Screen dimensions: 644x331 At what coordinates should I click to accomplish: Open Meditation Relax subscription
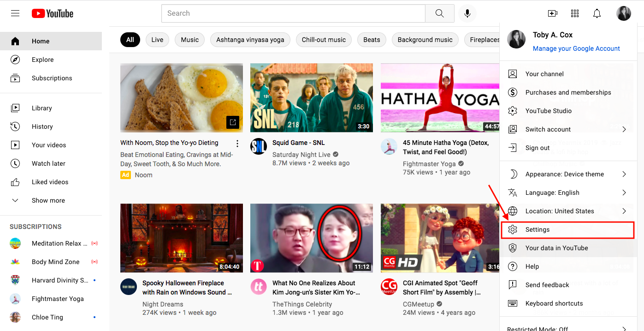[51, 243]
